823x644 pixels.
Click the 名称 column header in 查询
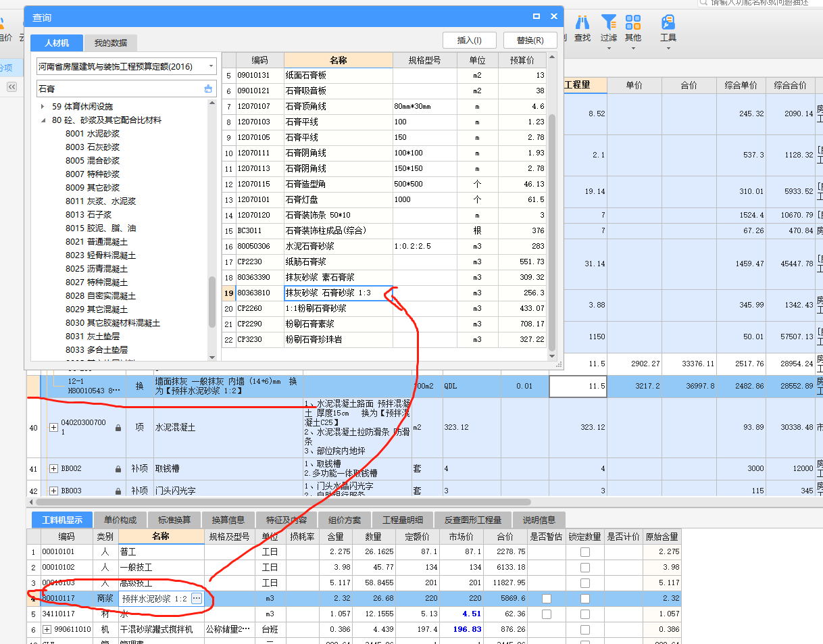coord(339,60)
